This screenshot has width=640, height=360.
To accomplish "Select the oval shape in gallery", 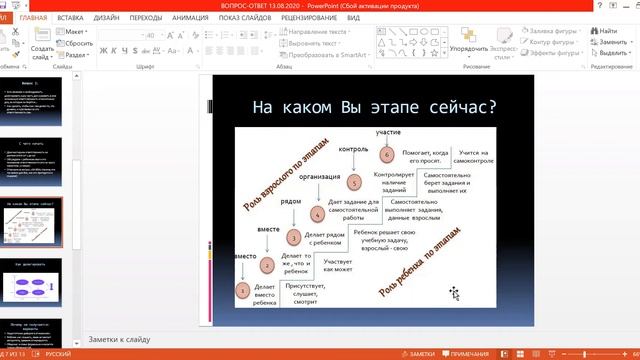I will (424, 31).
